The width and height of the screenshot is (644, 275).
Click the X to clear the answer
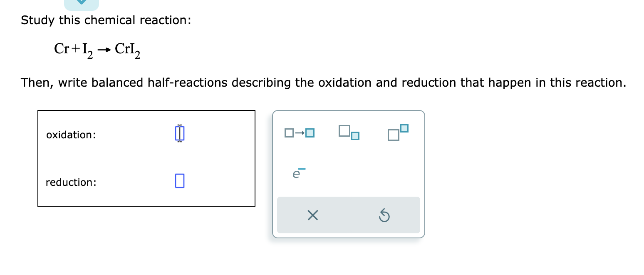tap(313, 216)
